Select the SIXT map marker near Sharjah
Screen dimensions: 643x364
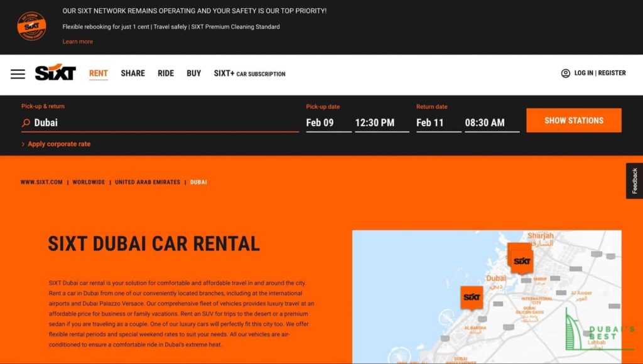pyautogui.click(x=521, y=259)
